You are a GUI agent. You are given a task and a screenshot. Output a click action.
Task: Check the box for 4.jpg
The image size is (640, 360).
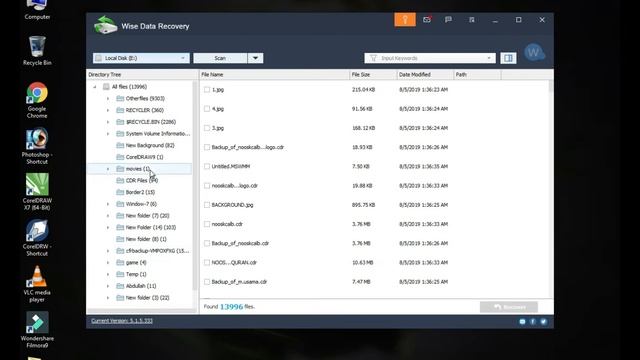pos(207,109)
